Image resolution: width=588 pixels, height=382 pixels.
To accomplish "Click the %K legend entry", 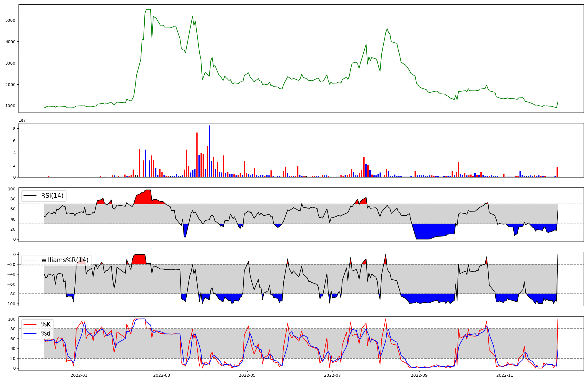I will [x=46, y=324].
